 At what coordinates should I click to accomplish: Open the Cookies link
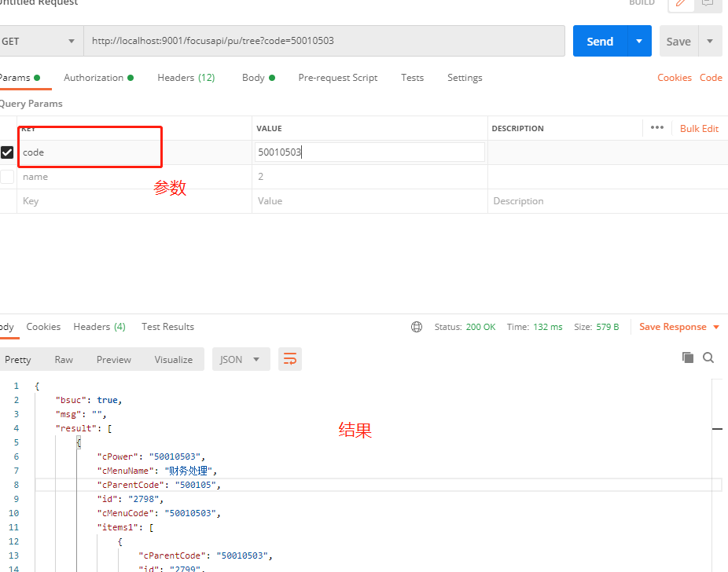[674, 78]
